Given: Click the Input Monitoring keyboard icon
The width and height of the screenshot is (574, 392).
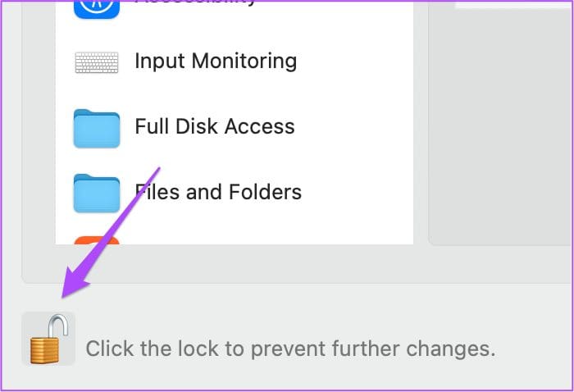Looking at the screenshot, I should (97, 61).
